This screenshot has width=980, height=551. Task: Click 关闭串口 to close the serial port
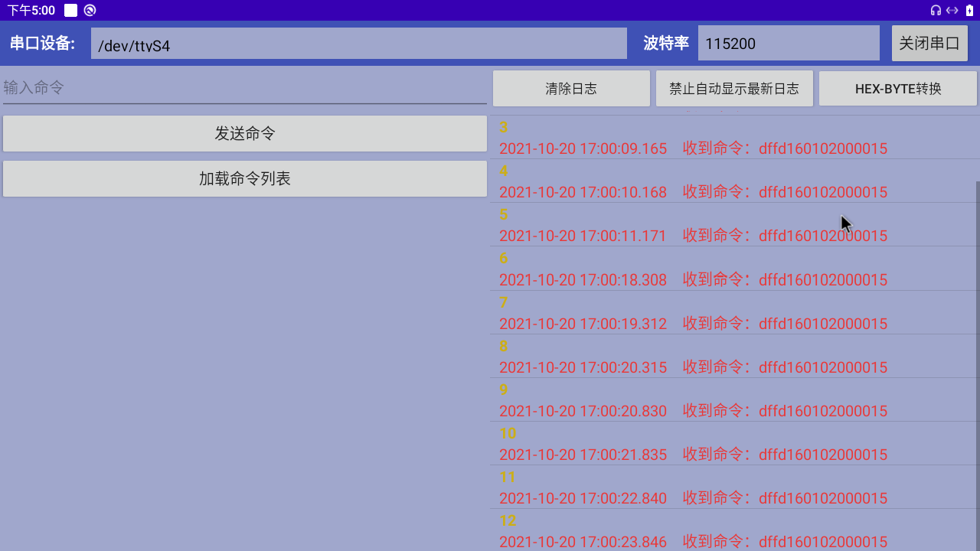(x=929, y=42)
